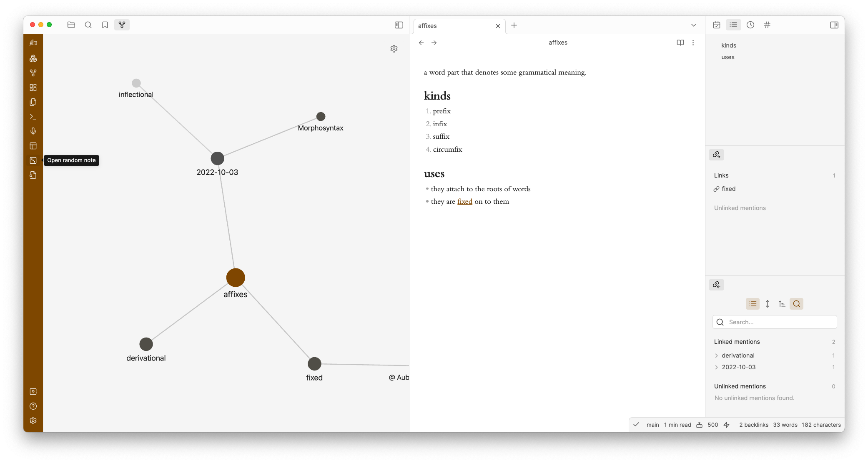The image size is (868, 463).
Task: Open the tags hash tab
Action: click(767, 25)
